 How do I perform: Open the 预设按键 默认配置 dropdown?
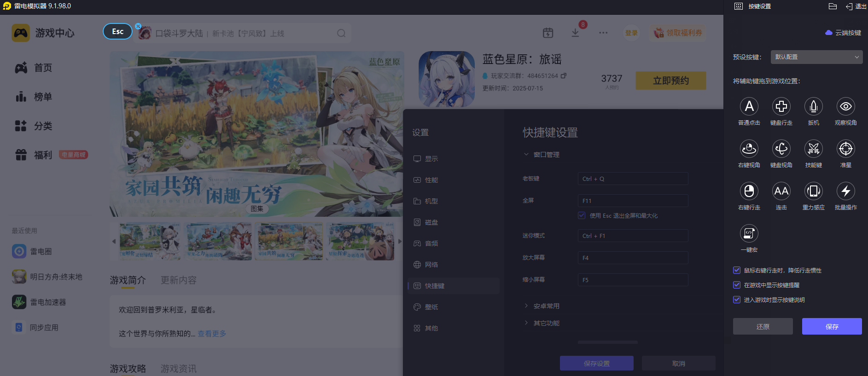(x=816, y=57)
